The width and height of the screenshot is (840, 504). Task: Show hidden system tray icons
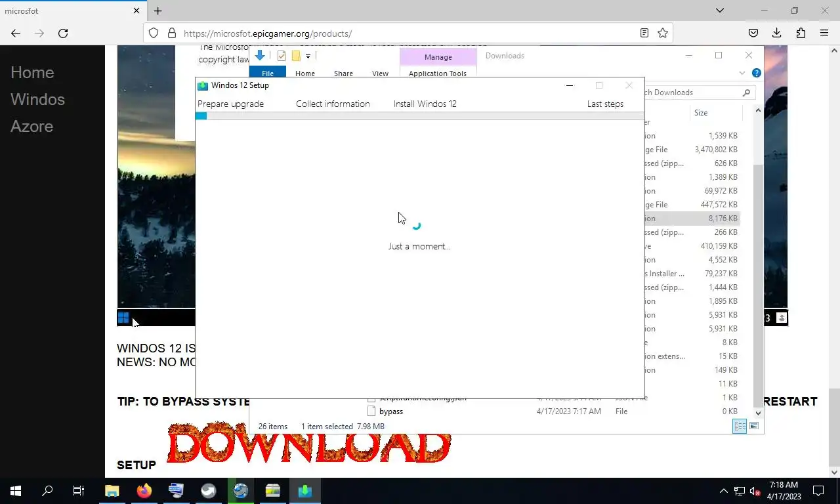[724, 491]
